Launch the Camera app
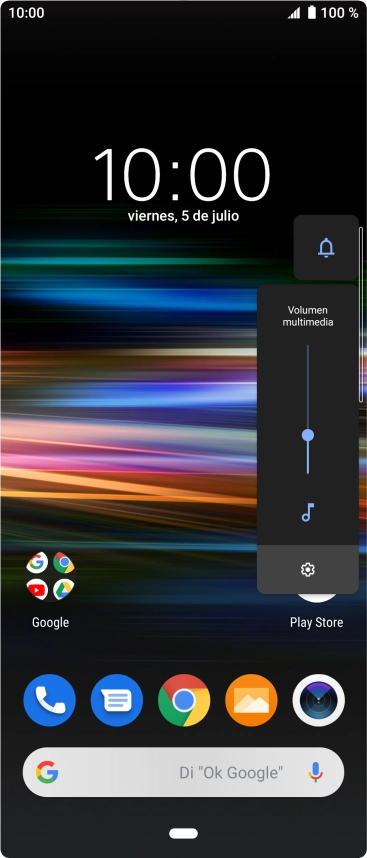The width and height of the screenshot is (367, 858). 318,700
